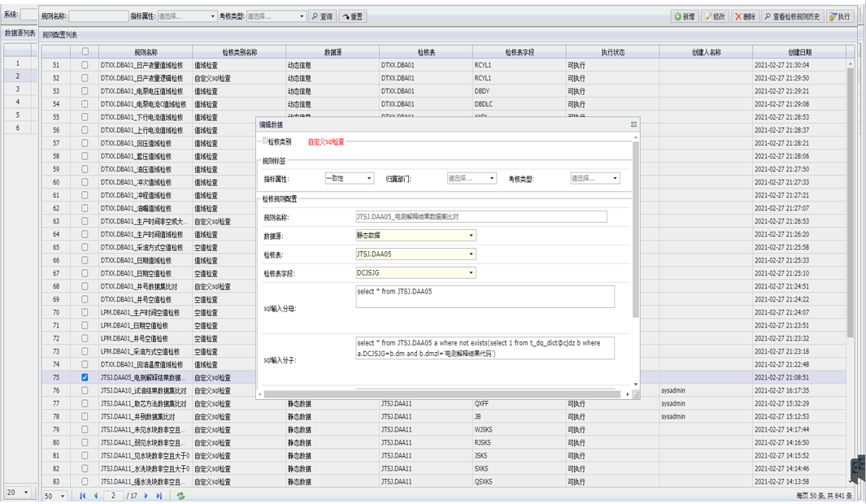Viewport: 866px width, 504px height.
Task: Click the dialog's scroll right arrow
Action: (x=628, y=394)
